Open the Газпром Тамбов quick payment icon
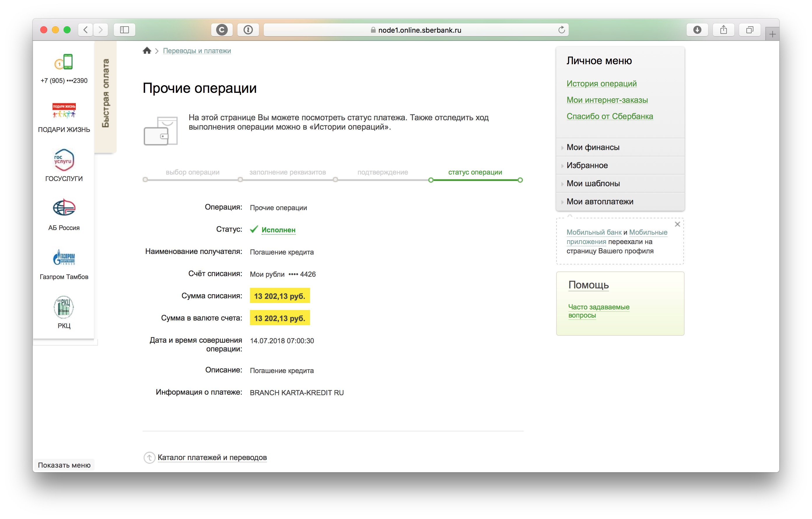This screenshot has height=519, width=812. [x=64, y=257]
